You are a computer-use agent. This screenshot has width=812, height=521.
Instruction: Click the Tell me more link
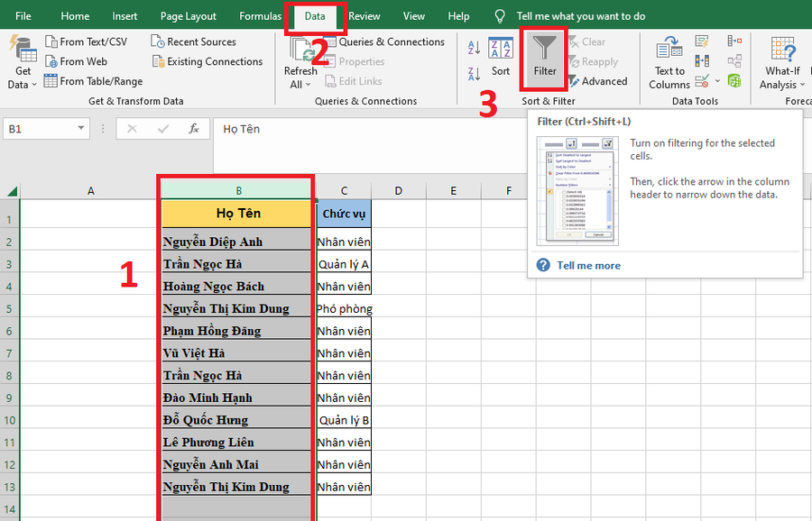(588, 265)
